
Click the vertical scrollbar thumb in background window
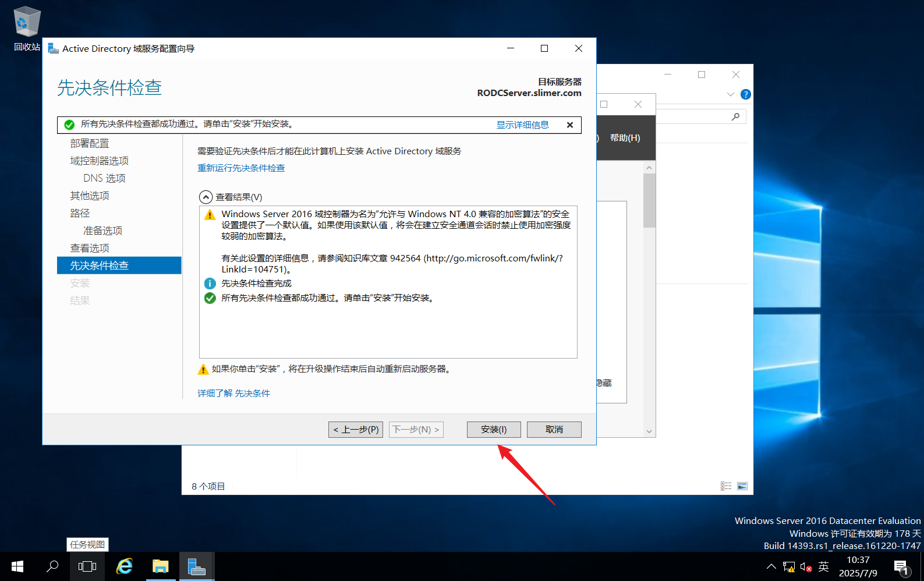click(649, 200)
